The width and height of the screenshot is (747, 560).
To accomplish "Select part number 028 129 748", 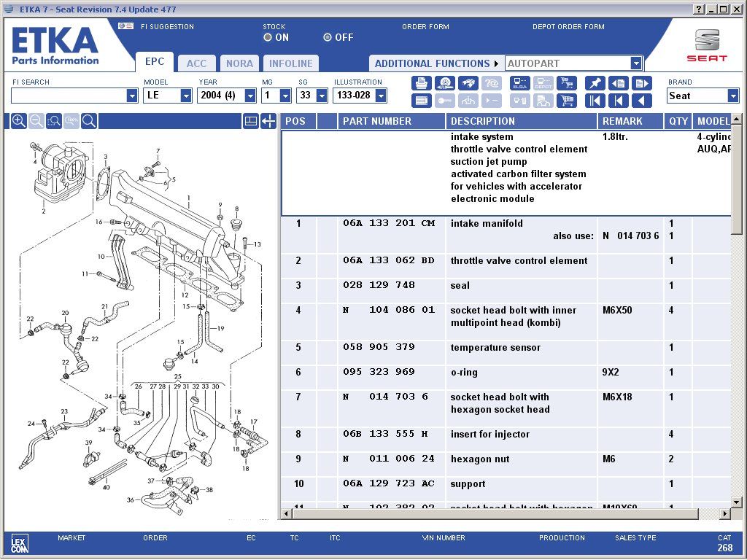I will click(379, 285).
